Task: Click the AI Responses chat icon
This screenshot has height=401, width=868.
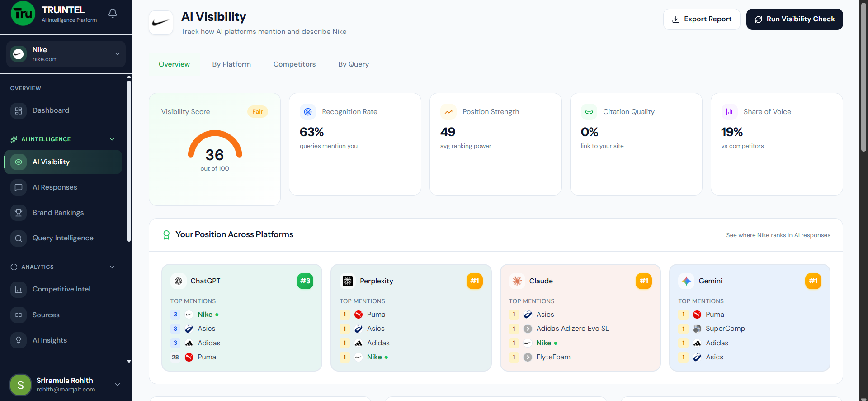Action: [19, 187]
